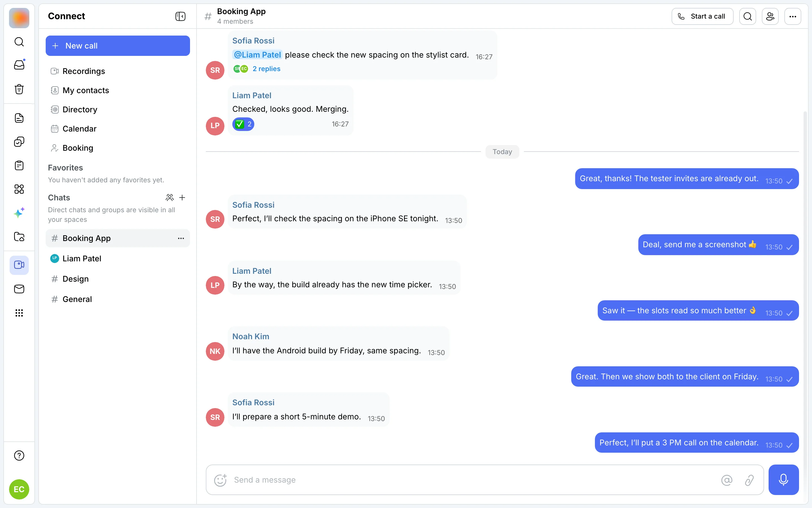Click the New call button
812x508 pixels.
point(118,46)
